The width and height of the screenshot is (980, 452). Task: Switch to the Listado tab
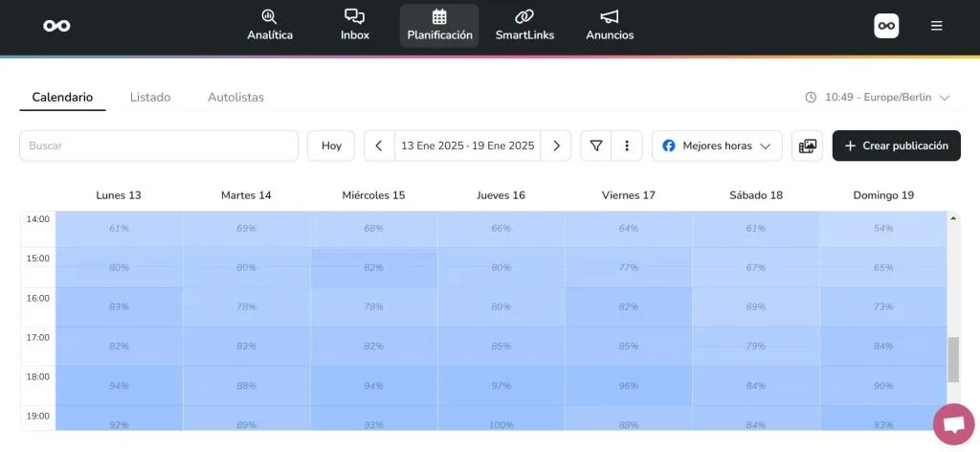coord(150,98)
